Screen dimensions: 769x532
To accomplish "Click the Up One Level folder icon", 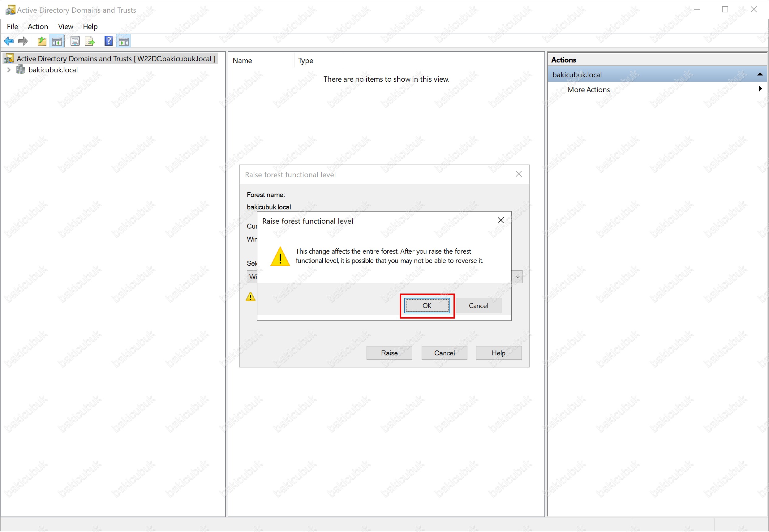I will (x=42, y=41).
